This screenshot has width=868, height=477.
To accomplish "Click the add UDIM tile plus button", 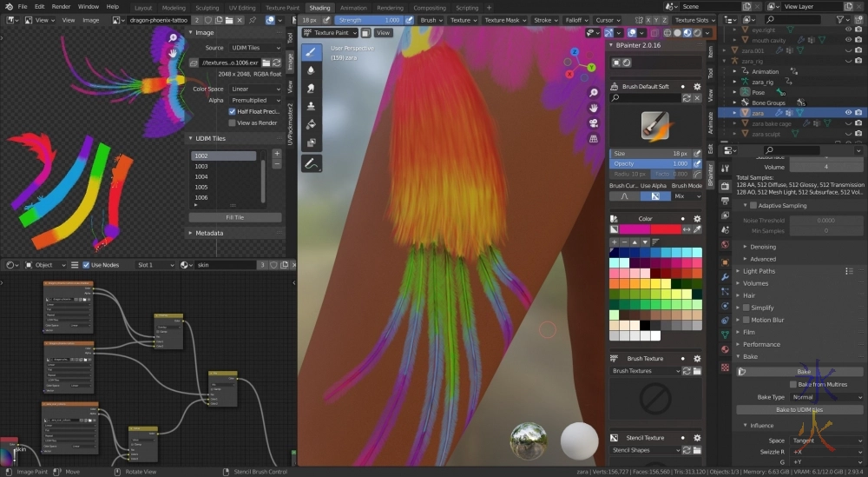I will 277,153.
